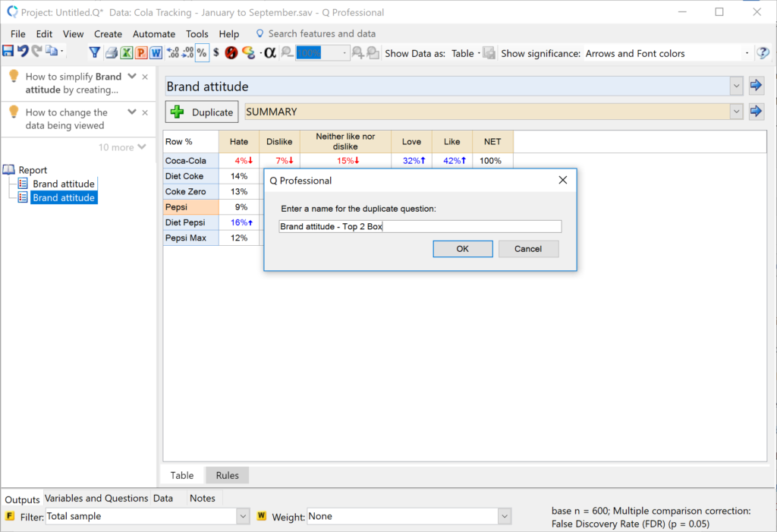Click the dollar sign format icon

pos(216,52)
